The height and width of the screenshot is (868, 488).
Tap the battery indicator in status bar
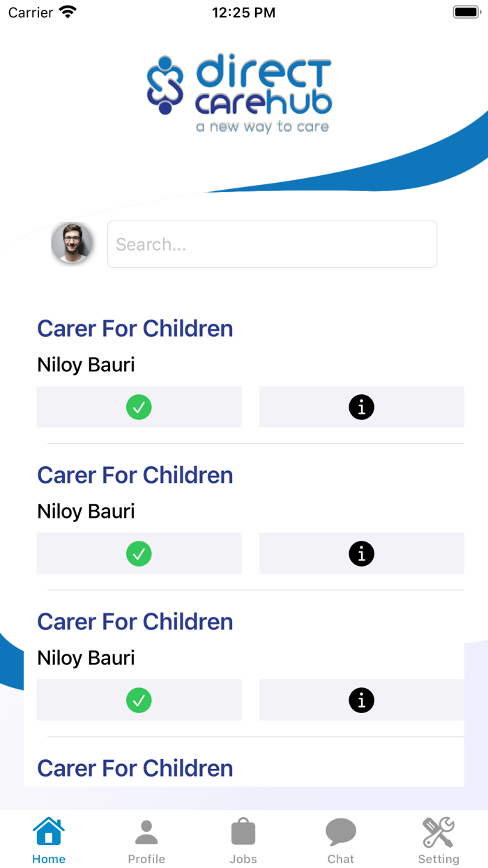[x=465, y=11]
